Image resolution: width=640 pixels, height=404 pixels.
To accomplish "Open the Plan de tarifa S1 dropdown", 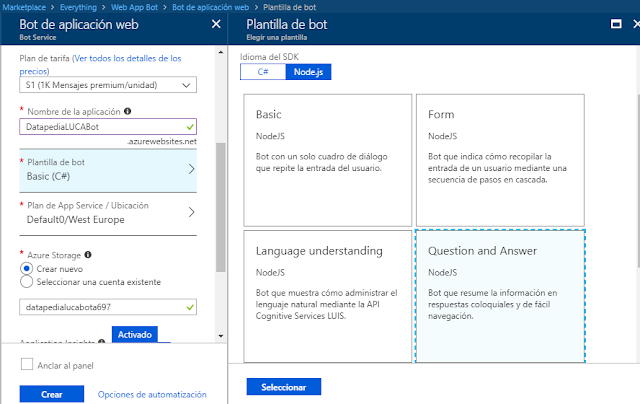I will [108, 85].
